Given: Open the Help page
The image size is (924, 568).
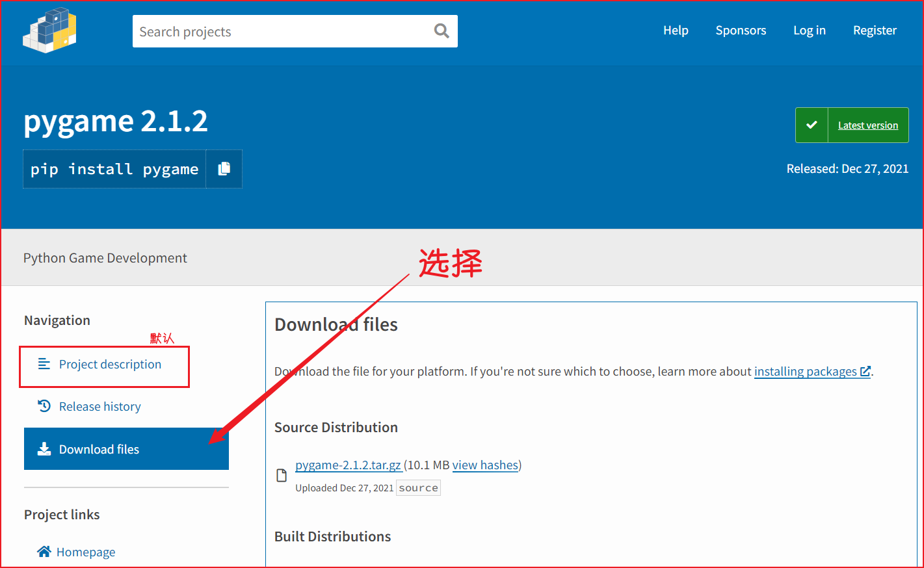Looking at the screenshot, I should click(x=676, y=31).
